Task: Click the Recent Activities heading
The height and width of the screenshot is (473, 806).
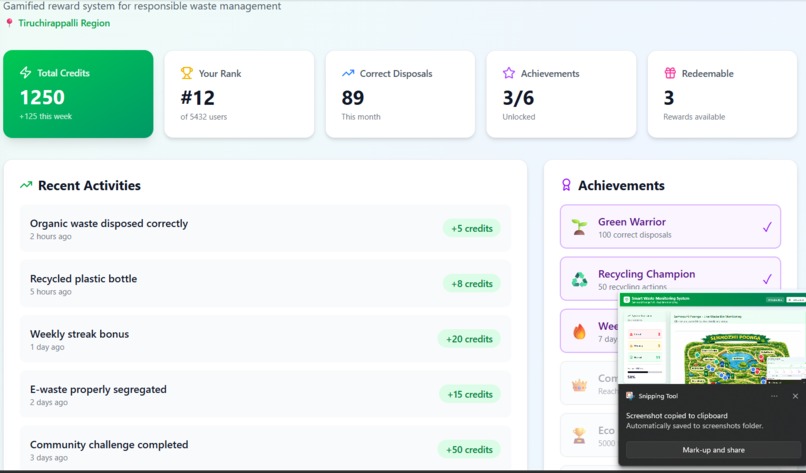Action: pyautogui.click(x=89, y=185)
